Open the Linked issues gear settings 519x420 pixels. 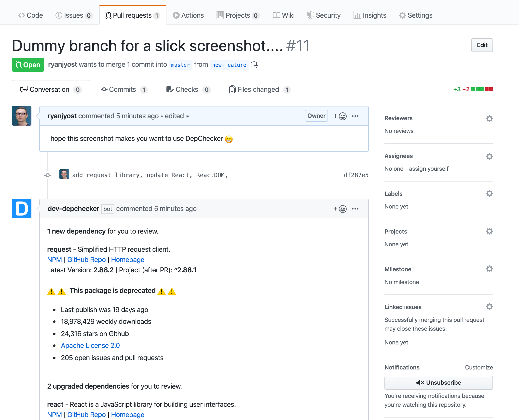pos(489,307)
